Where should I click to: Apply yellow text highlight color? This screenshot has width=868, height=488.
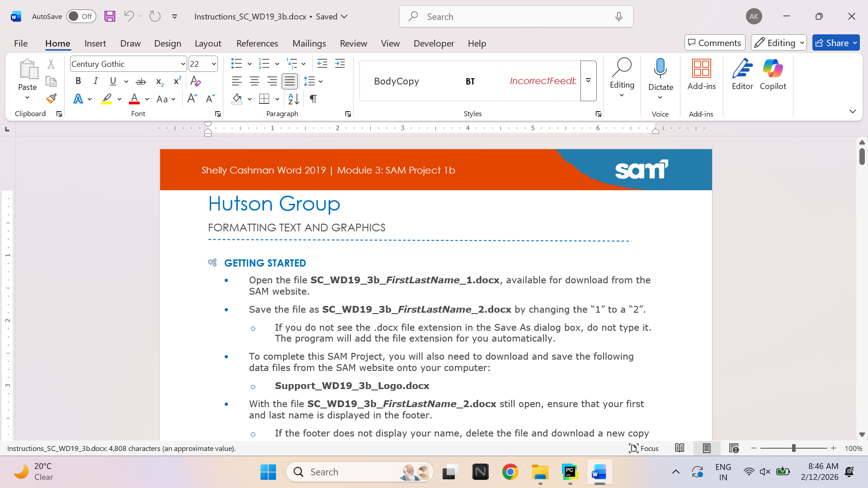point(107,99)
